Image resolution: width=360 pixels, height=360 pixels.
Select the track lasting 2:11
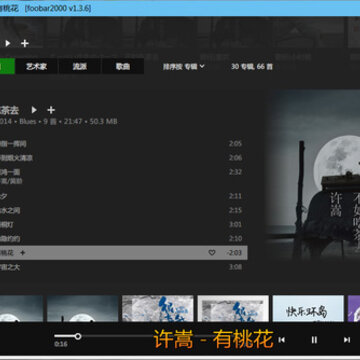coord(124,196)
